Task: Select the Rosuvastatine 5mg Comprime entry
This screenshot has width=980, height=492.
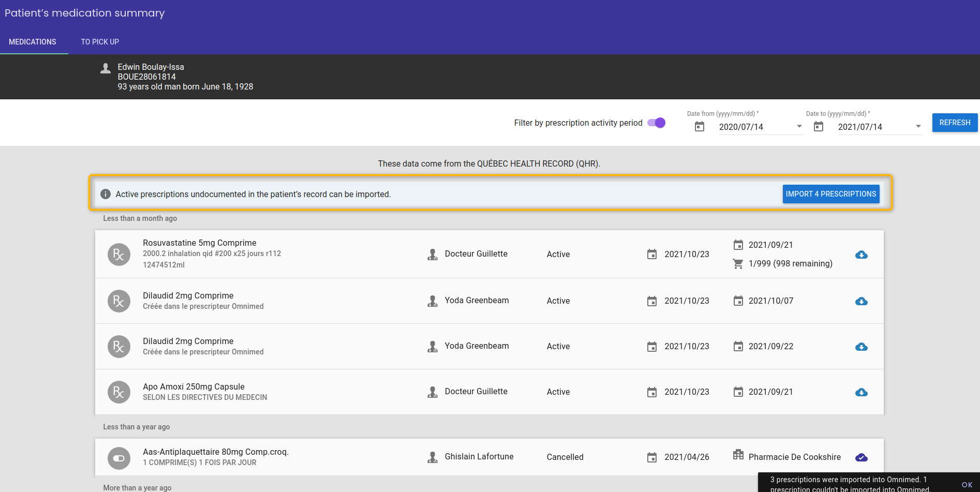Action: pyautogui.click(x=489, y=254)
